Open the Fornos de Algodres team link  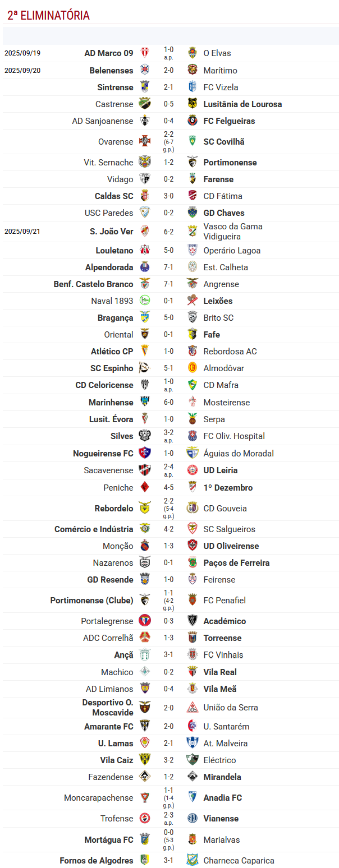coord(97,861)
